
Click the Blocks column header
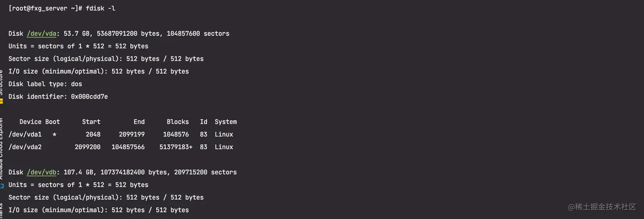[x=178, y=122]
